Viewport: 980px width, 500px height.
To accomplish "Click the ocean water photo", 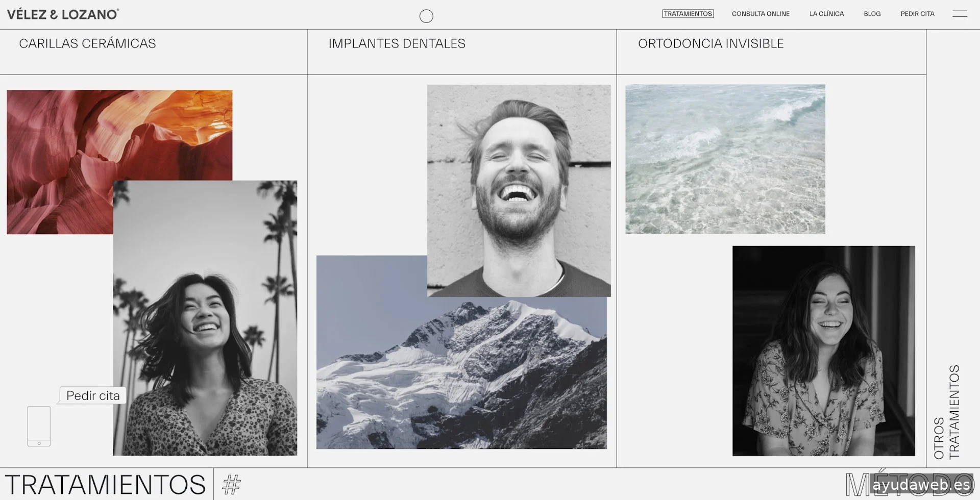I will (725, 159).
